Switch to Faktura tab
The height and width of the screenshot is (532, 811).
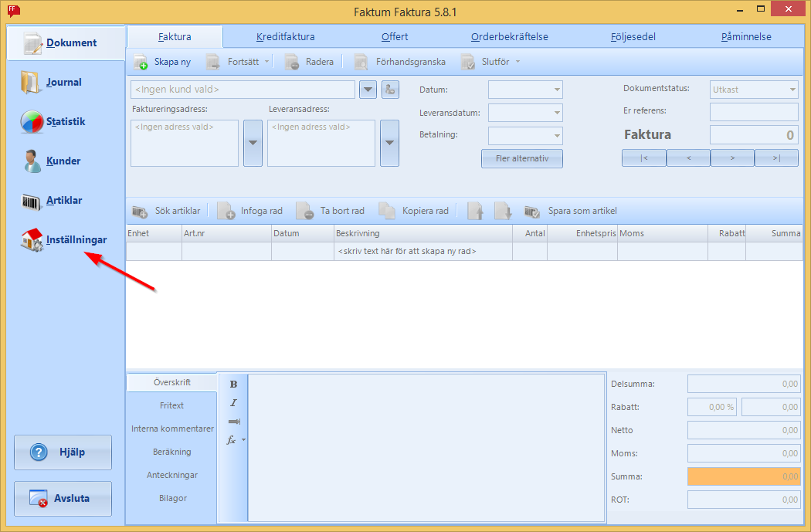175,37
